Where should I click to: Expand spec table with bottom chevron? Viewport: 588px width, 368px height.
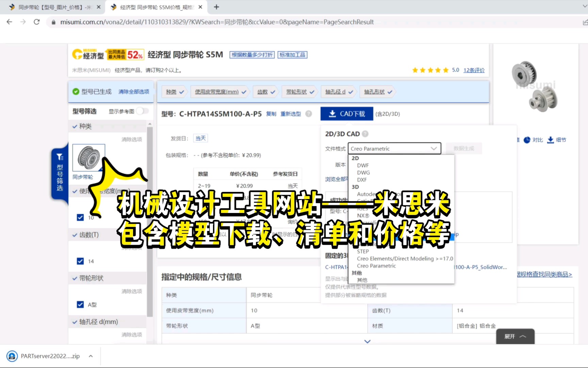coord(367,341)
